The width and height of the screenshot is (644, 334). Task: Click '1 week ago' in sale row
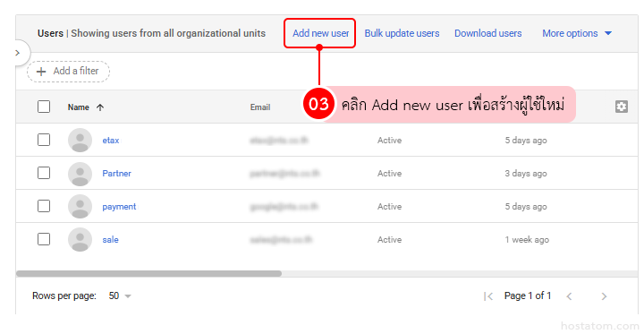point(527,239)
